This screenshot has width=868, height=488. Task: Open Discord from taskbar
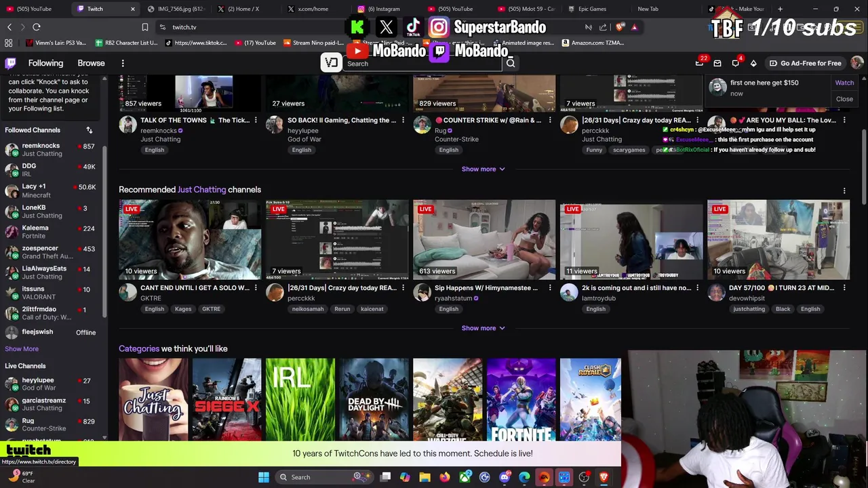pyautogui.click(x=505, y=477)
